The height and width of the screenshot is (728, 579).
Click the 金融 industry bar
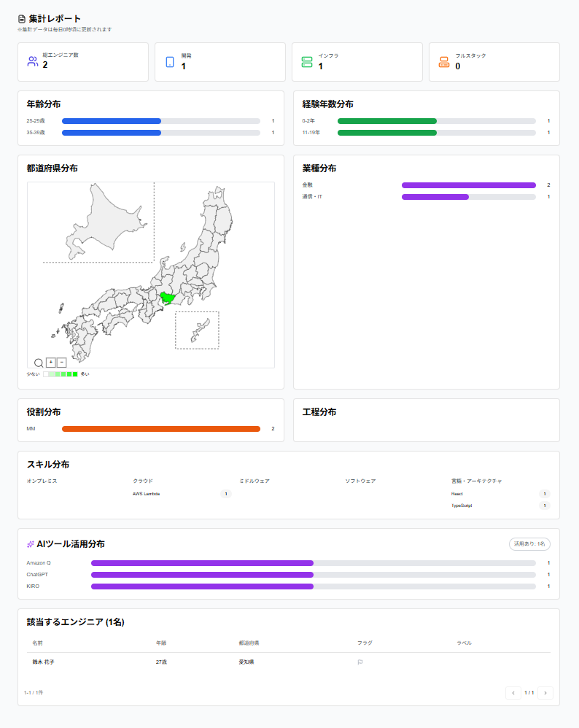468,185
